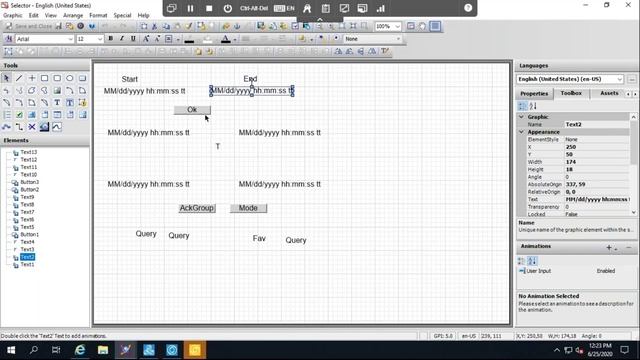Click the text color A swatch

tap(226, 39)
